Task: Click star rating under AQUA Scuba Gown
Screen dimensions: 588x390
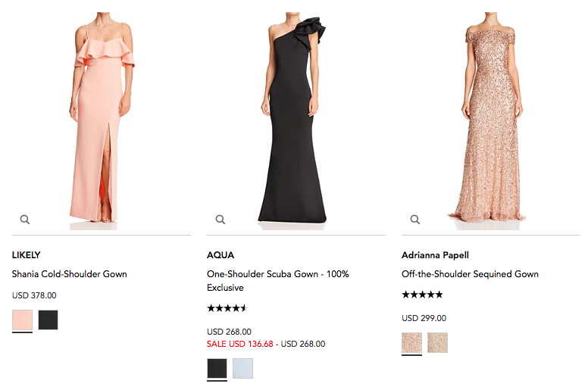Action: (227, 308)
